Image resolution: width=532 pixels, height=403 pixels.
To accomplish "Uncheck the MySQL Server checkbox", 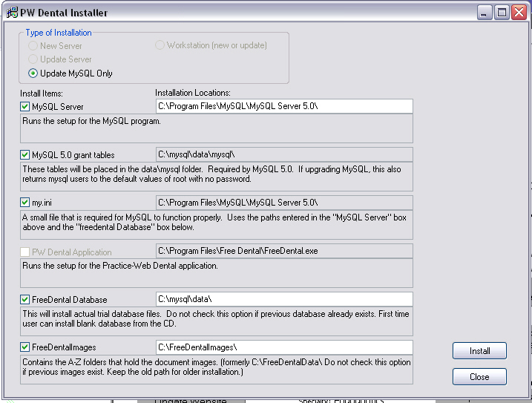I will click(x=25, y=107).
